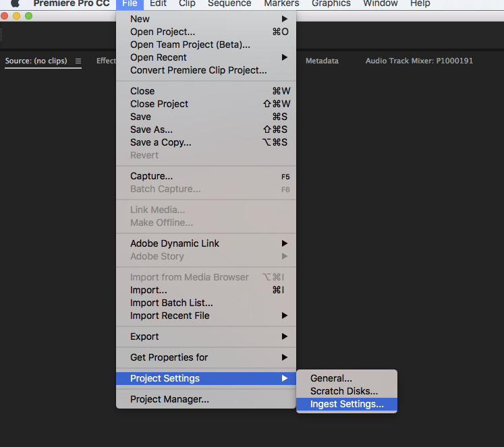Open the Audio Track Mixer: P1000191 tab
504x447 pixels.
(419, 61)
